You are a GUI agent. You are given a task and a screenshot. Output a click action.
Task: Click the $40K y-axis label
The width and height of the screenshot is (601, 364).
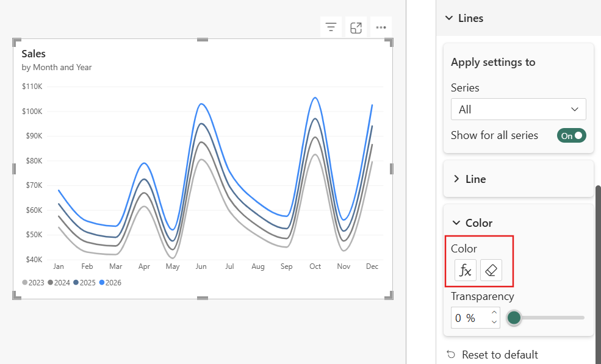click(x=34, y=260)
